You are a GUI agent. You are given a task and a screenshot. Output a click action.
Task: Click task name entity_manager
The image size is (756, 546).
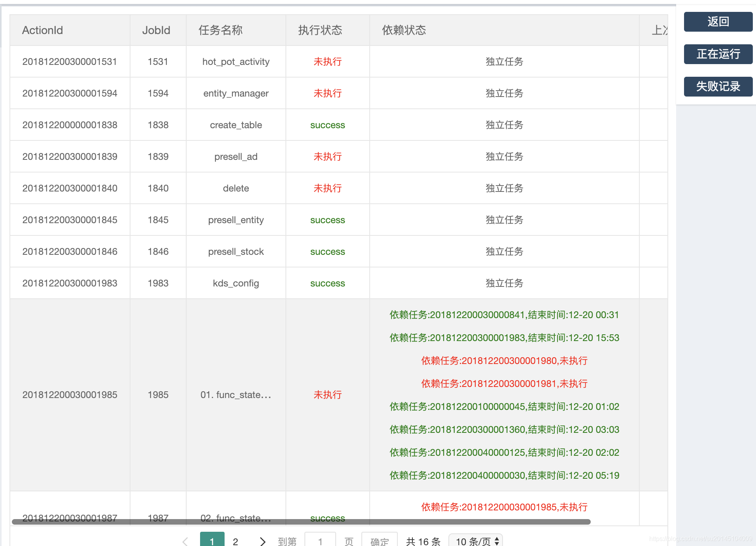point(236,93)
